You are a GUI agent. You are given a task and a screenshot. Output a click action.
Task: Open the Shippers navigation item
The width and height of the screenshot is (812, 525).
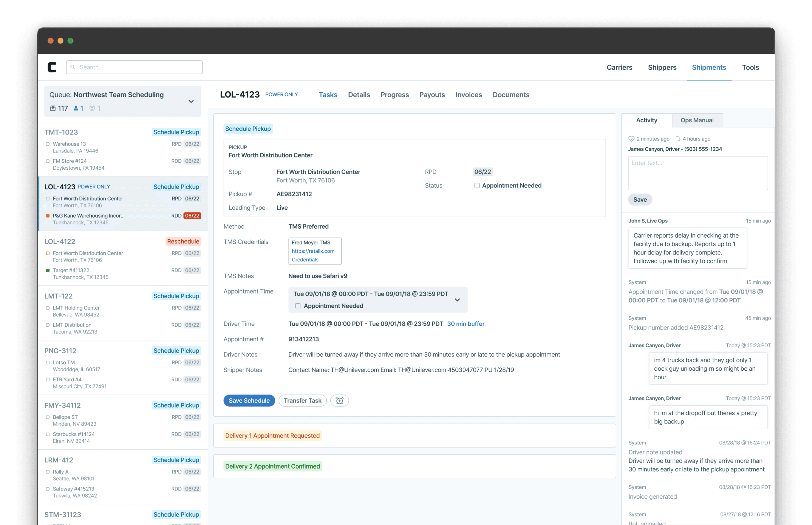(x=662, y=67)
